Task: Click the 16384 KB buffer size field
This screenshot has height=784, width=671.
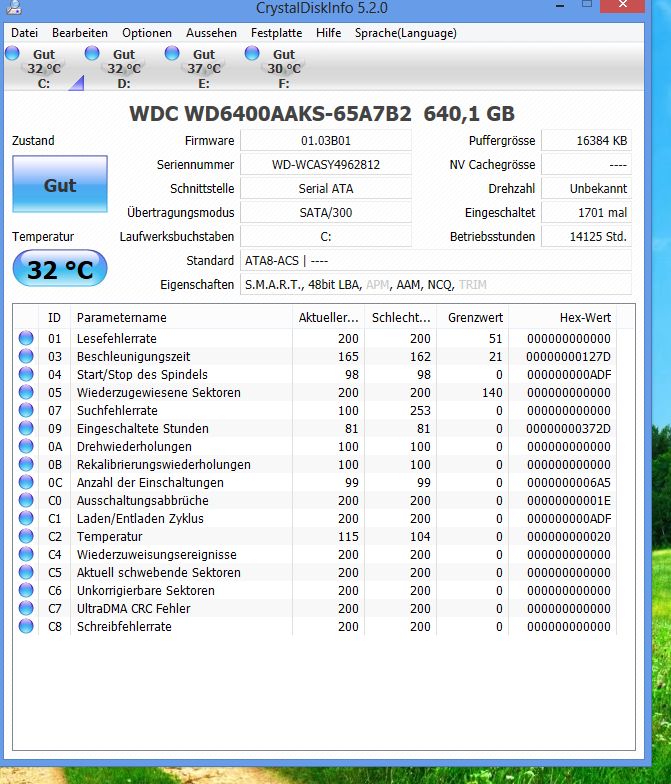Action: coord(586,140)
